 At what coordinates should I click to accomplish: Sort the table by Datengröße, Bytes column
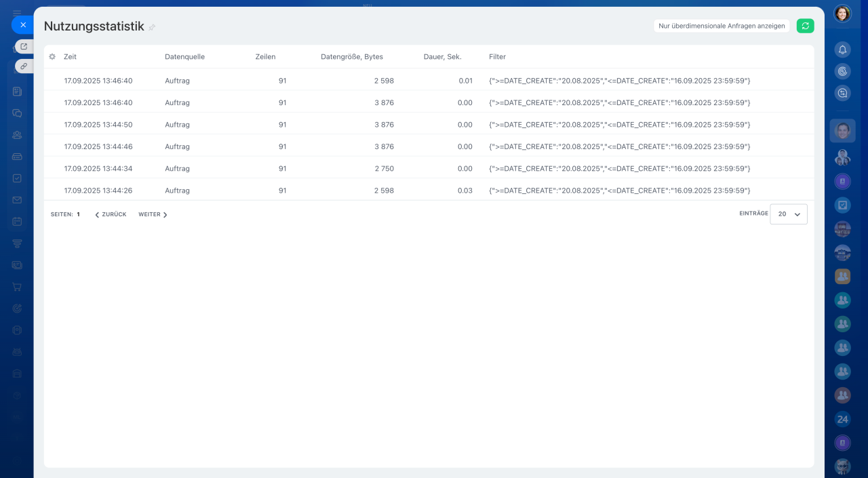[351, 57]
